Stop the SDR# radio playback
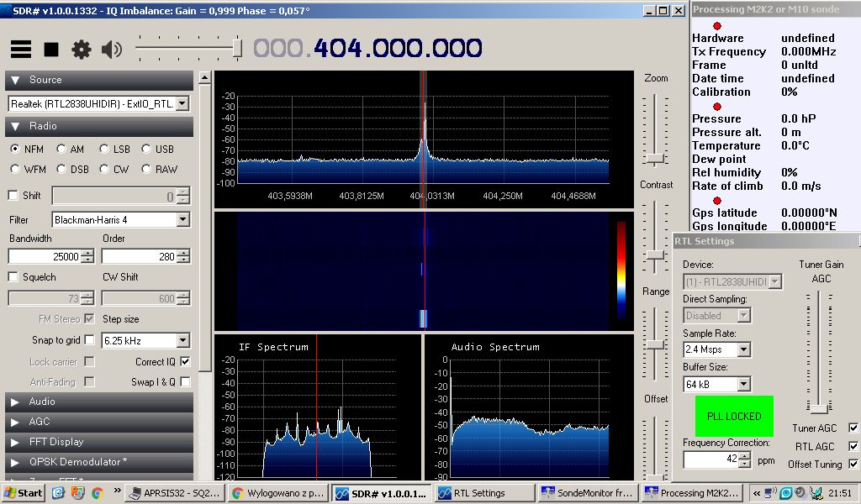The width and height of the screenshot is (861, 504). tap(51, 50)
